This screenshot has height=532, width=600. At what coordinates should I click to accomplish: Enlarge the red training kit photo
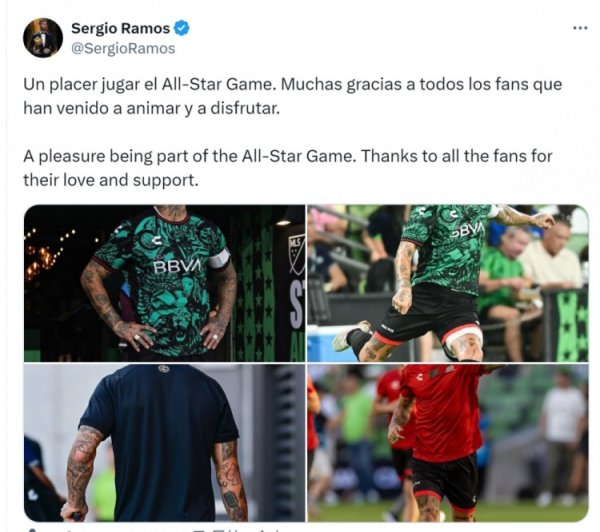448,443
